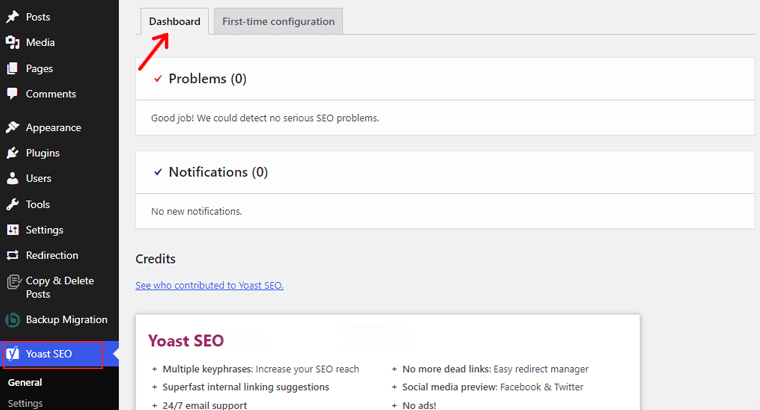Click 'Social media preview' feature line
Viewport: 760px width, 410px height.
493,387
